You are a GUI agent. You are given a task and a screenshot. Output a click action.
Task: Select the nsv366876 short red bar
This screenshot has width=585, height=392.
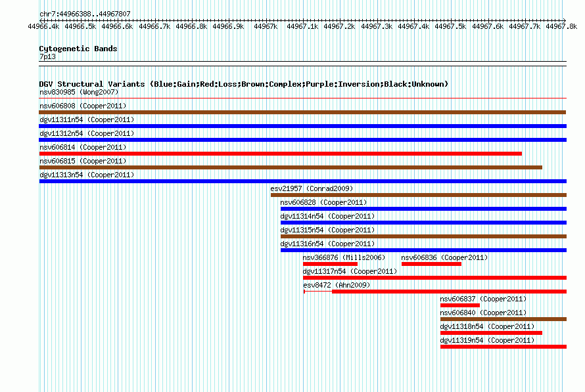[330, 264]
